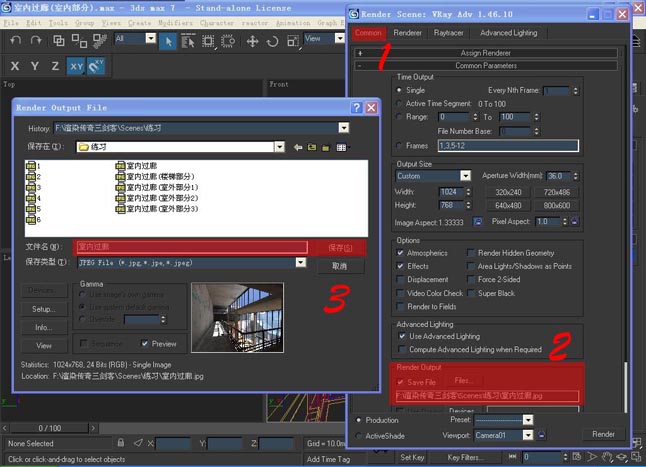Toggle the Atmospherics checkbox
The height and width of the screenshot is (467, 646).
coord(400,252)
